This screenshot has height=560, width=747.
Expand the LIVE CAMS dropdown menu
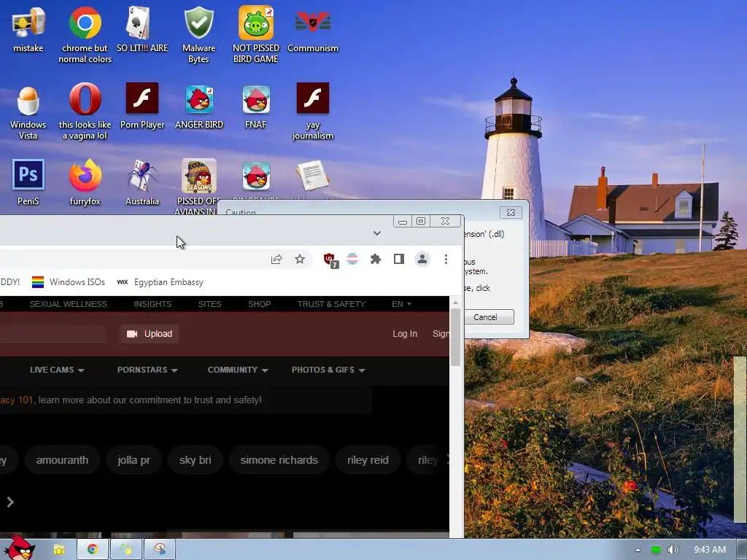(x=57, y=370)
